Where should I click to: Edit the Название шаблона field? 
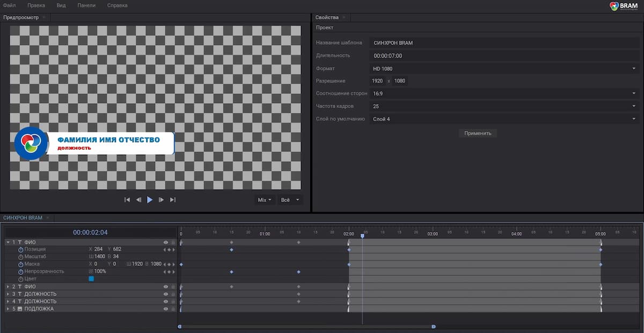point(504,43)
